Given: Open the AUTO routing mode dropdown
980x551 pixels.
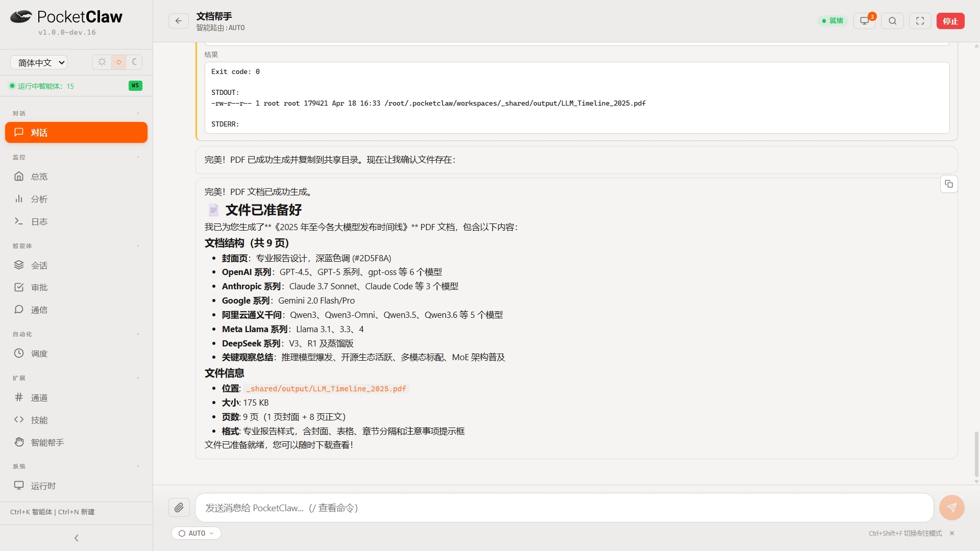Looking at the screenshot, I should 197,533.
